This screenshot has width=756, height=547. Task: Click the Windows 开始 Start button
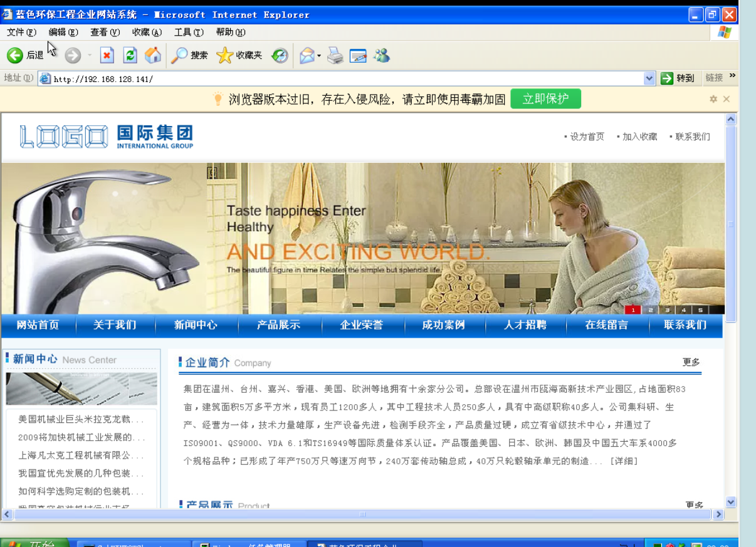(x=33, y=544)
